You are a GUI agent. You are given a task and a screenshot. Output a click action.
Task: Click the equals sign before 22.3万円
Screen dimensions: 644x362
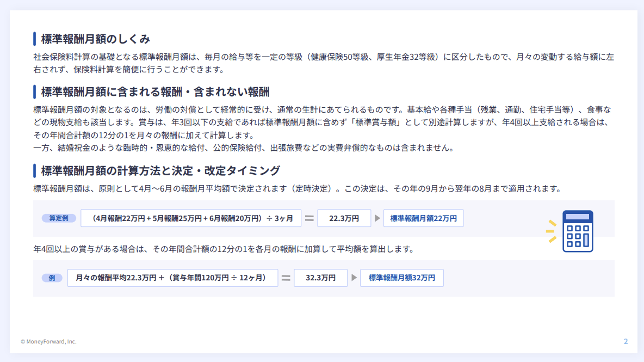click(309, 218)
